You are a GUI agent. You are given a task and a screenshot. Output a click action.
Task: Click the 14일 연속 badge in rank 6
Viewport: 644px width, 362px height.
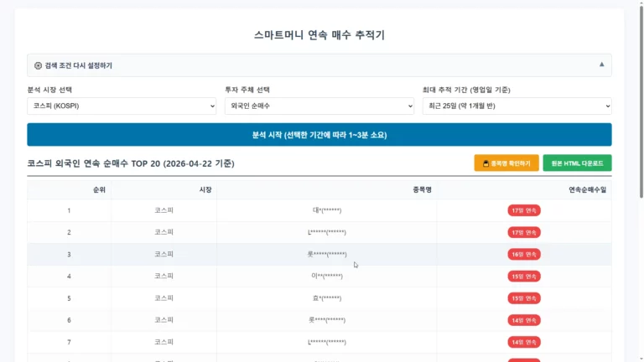524,320
